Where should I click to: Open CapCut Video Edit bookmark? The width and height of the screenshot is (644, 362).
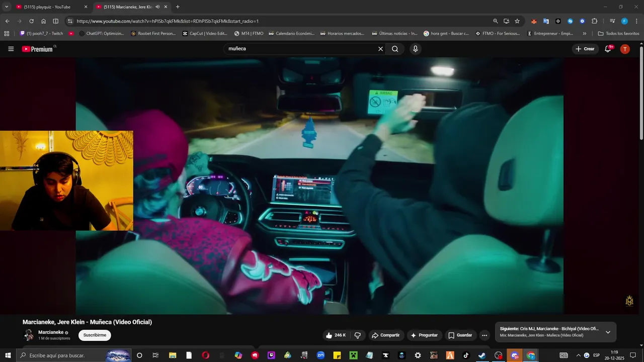tap(205, 34)
